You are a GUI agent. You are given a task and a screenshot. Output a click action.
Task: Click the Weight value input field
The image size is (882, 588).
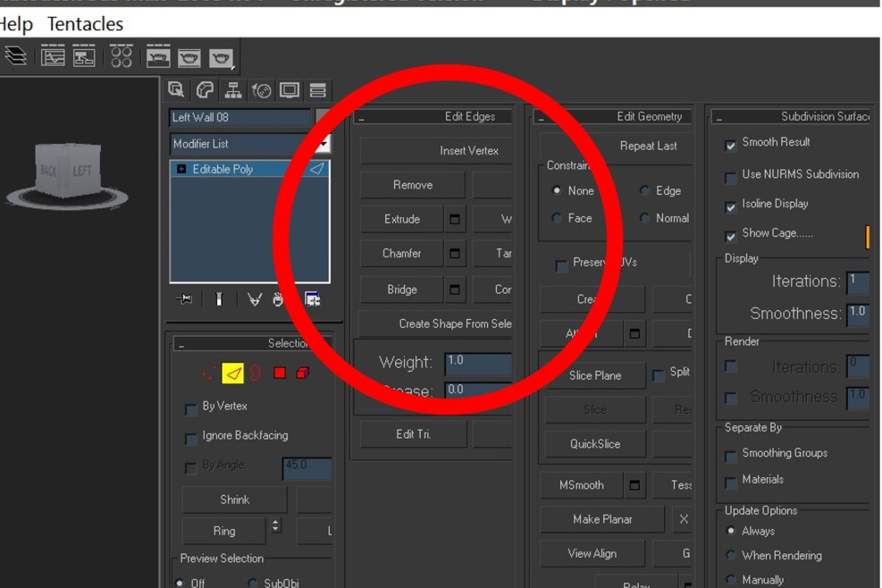pyautogui.click(x=478, y=362)
